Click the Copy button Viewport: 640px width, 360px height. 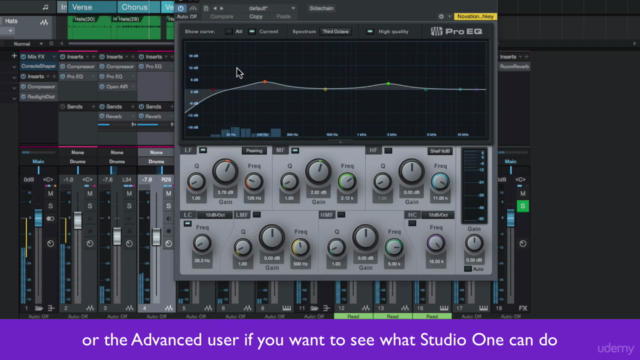pos(256,17)
